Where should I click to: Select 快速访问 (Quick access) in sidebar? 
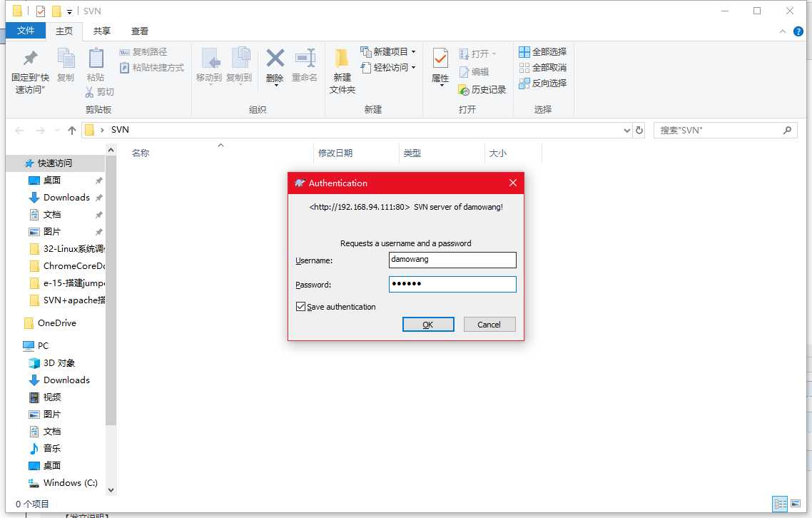(56, 163)
